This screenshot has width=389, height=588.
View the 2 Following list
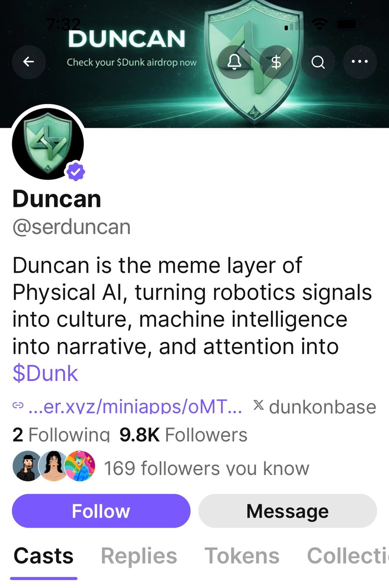[61, 435]
